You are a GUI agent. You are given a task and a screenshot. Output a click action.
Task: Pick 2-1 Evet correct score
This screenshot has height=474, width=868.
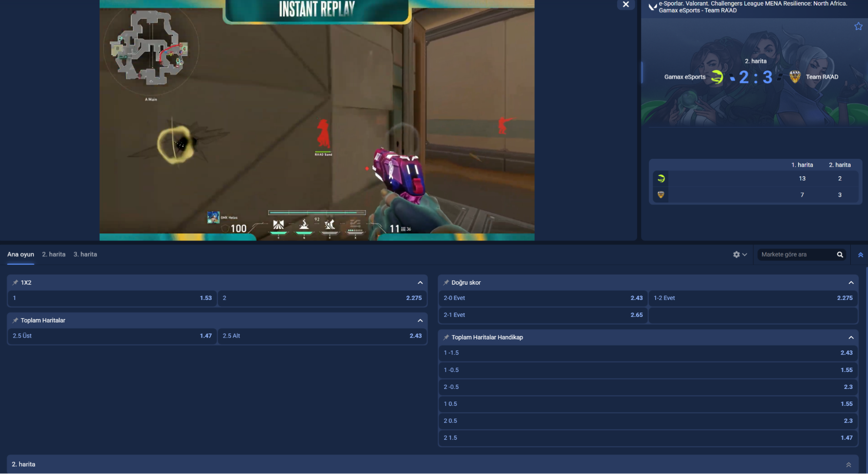pos(542,315)
